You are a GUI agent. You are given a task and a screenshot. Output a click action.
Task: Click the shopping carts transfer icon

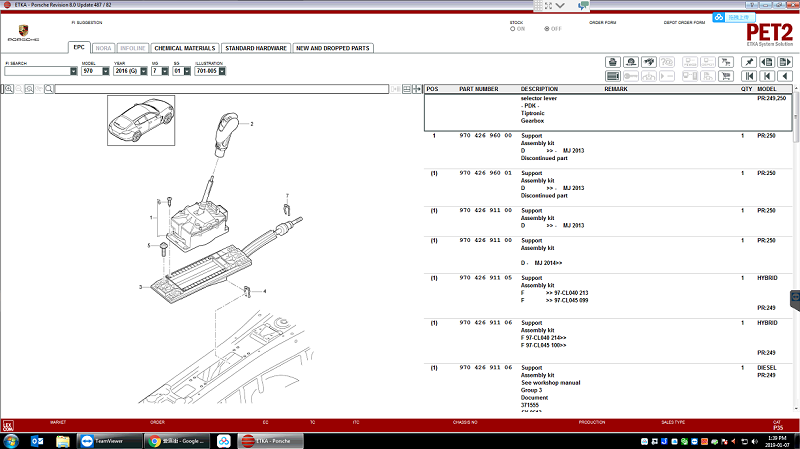[x=726, y=62]
